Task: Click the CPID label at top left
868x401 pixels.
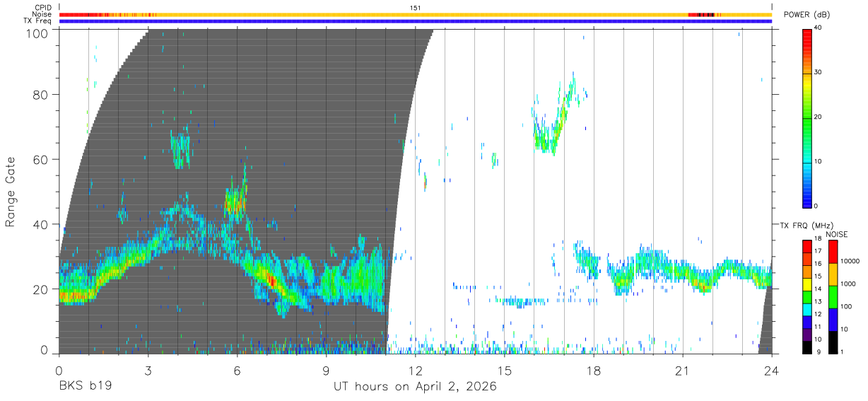Action: coord(43,8)
